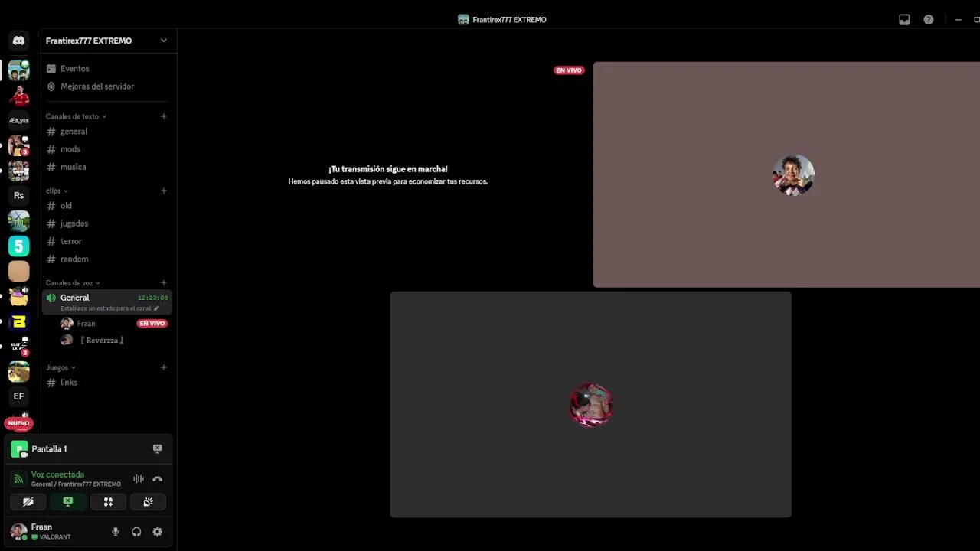The width and height of the screenshot is (980, 551).
Task: Open the inbox icon in title bar
Action: click(904, 20)
